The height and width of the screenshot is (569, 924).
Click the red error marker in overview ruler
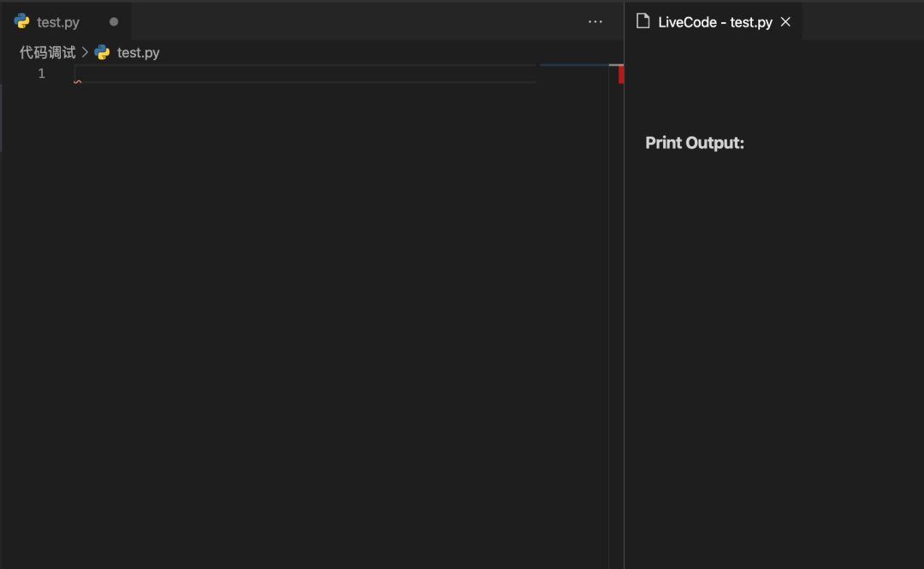coord(621,74)
